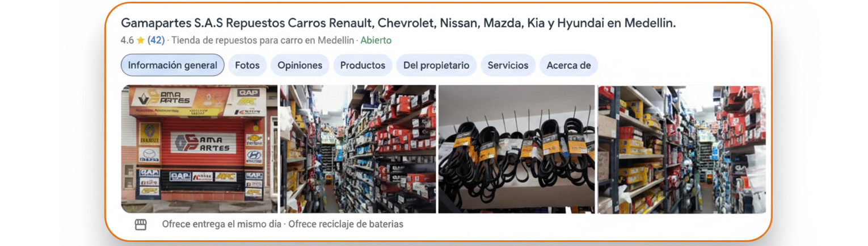Open the Información general tab
This screenshot has width=868, height=246.
tap(172, 65)
